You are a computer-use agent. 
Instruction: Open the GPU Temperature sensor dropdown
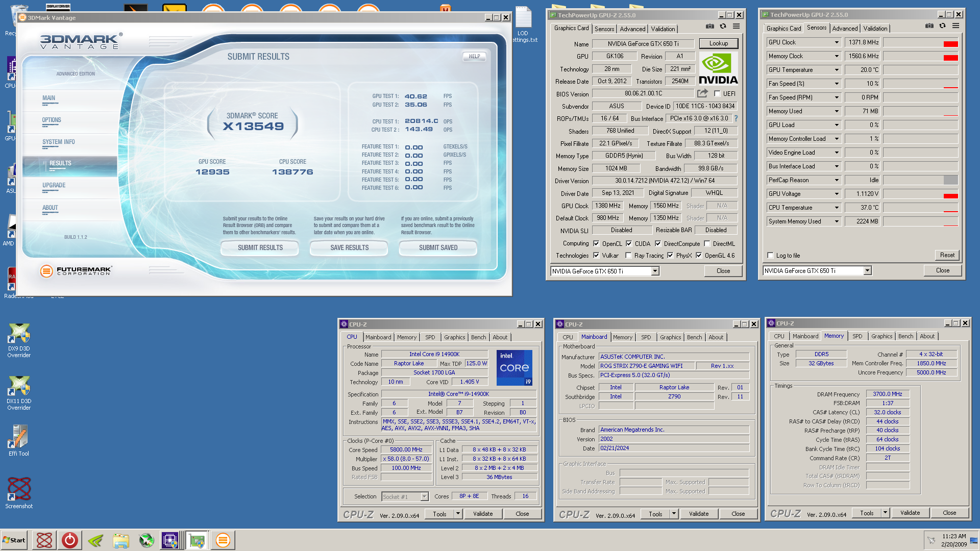coord(837,70)
